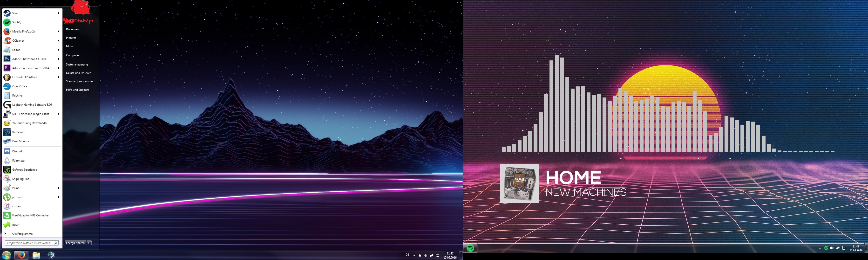Click the Rainmeter droplet tray icon

pyautogui.click(x=420, y=256)
